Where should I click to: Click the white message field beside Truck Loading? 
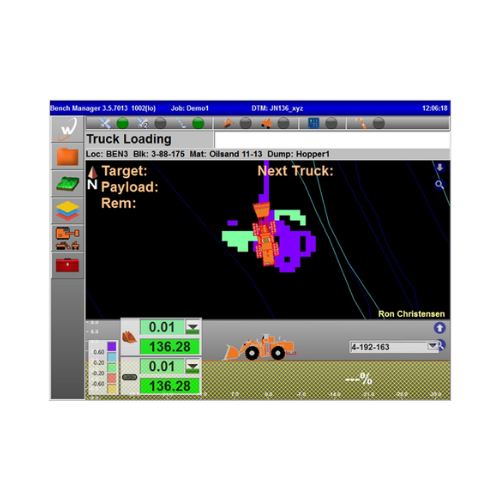332,140
